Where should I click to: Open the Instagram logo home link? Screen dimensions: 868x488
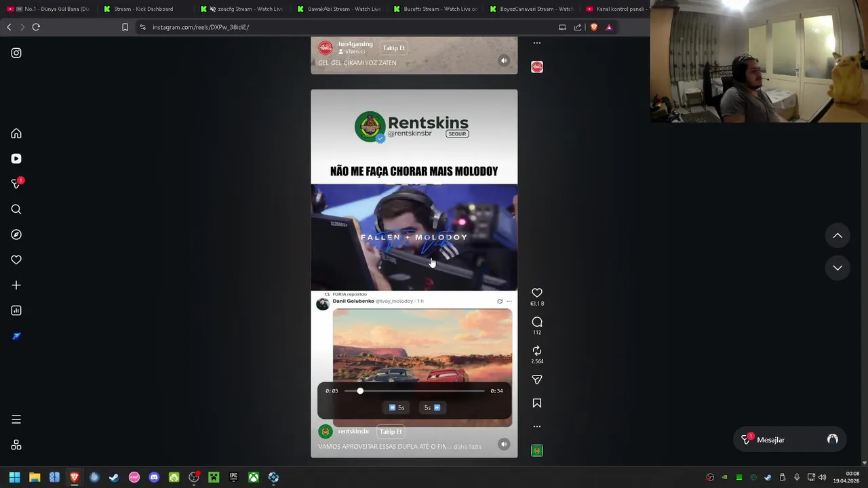tap(16, 53)
